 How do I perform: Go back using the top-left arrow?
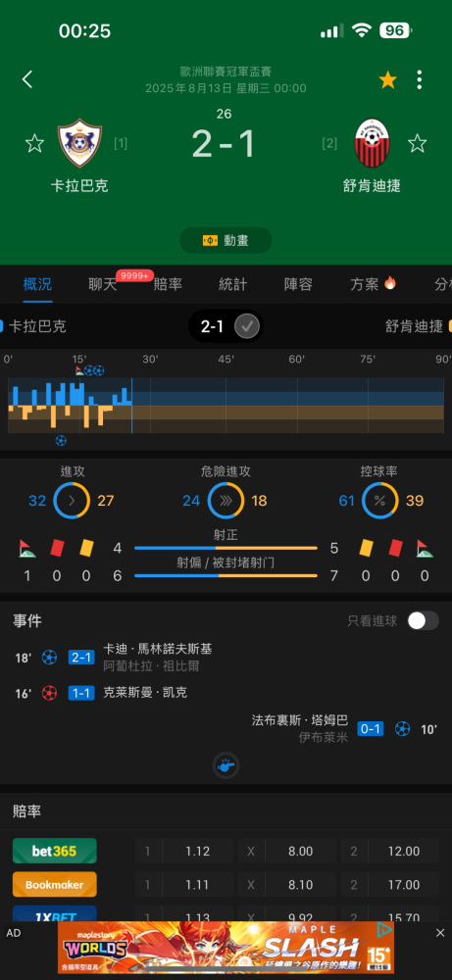coord(26,79)
